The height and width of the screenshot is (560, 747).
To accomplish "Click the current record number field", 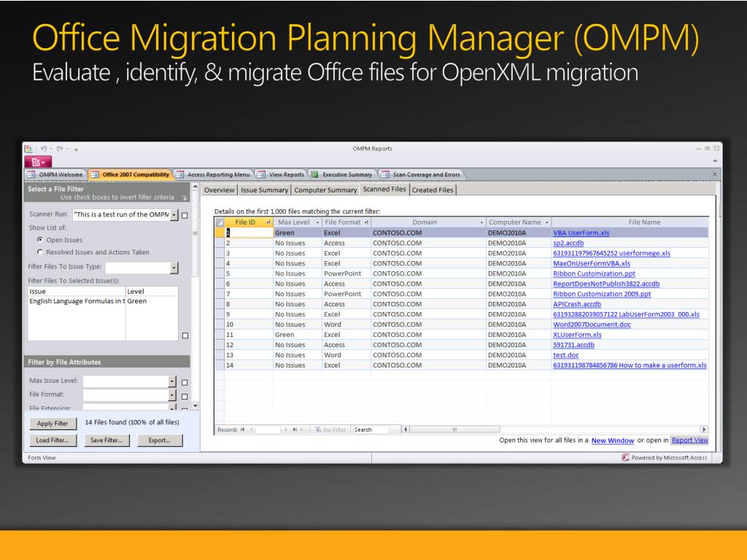I will (268, 429).
